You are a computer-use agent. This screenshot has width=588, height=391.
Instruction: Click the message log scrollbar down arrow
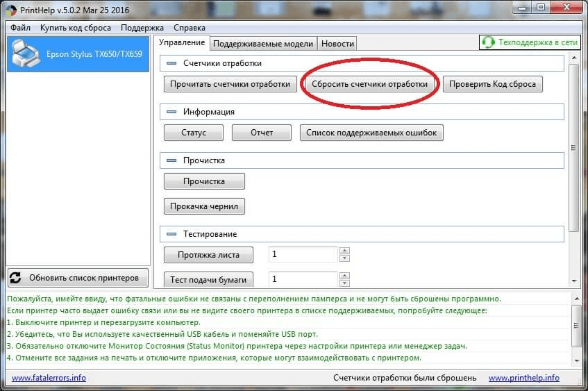[x=576, y=360]
